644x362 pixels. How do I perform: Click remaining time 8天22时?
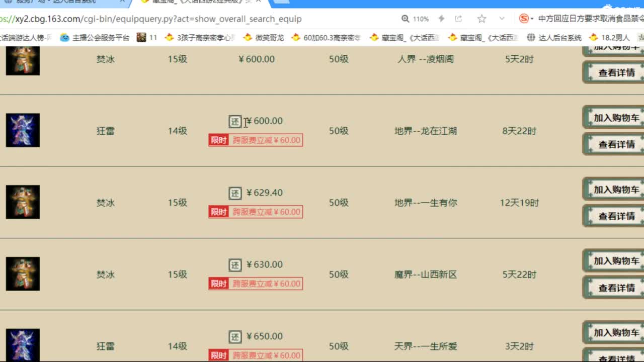(520, 131)
